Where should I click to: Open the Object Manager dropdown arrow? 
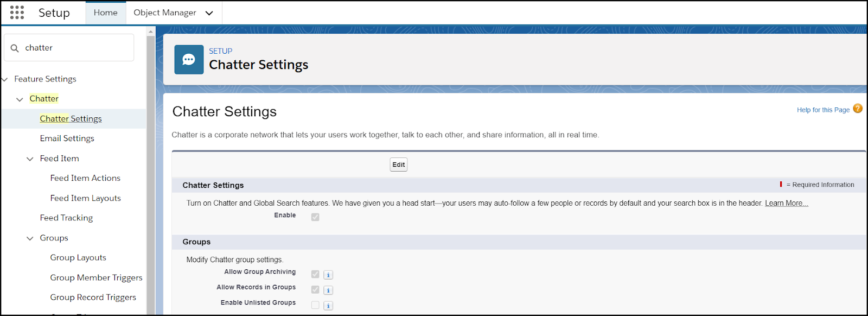click(209, 13)
